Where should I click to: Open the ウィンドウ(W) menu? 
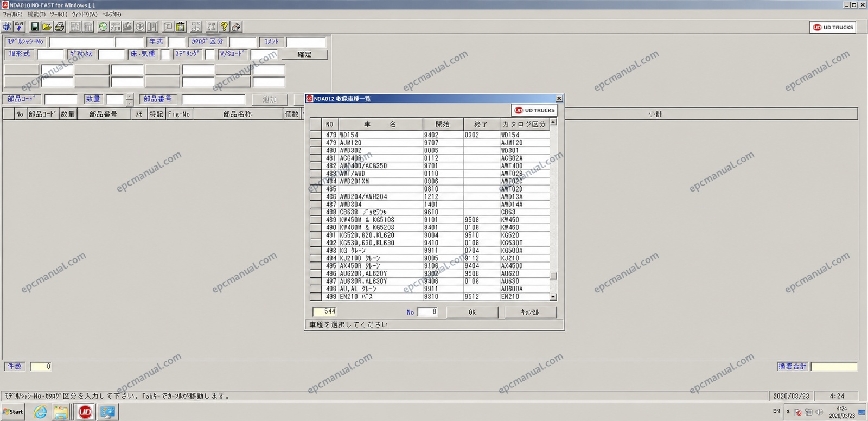pyautogui.click(x=85, y=14)
